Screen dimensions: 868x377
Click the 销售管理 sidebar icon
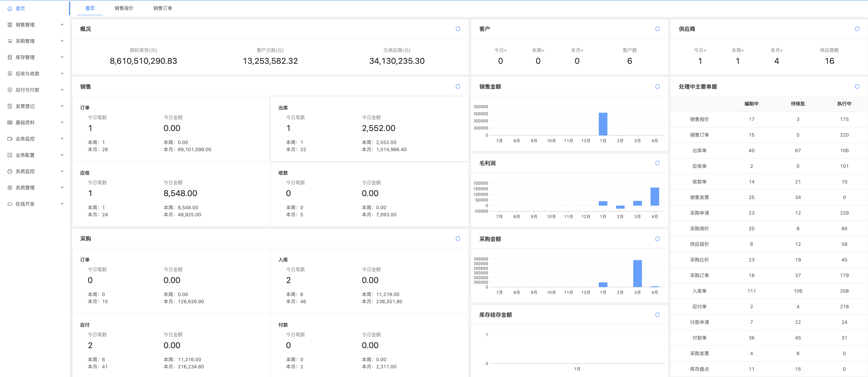pyautogui.click(x=10, y=25)
